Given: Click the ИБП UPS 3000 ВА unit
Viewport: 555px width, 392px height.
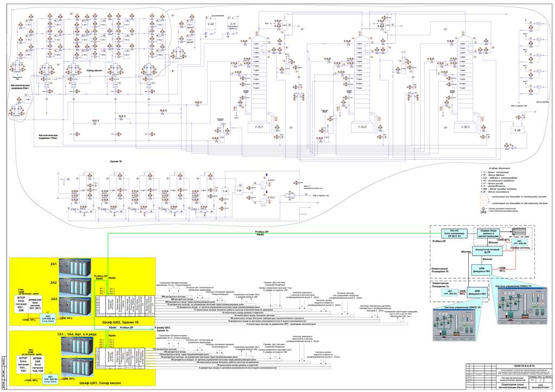Looking at the screenshot, I should [x=519, y=243].
